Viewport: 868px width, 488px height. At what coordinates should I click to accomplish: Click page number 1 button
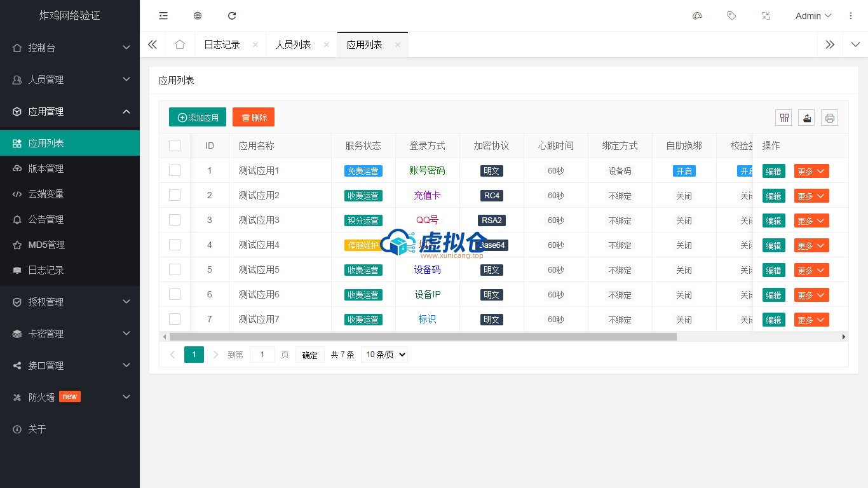pos(194,355)
